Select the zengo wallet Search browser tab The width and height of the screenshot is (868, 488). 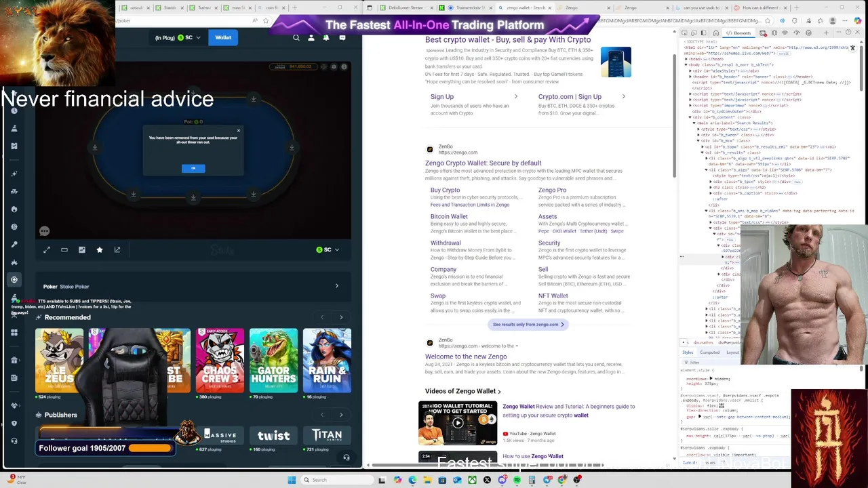(526, 8)
